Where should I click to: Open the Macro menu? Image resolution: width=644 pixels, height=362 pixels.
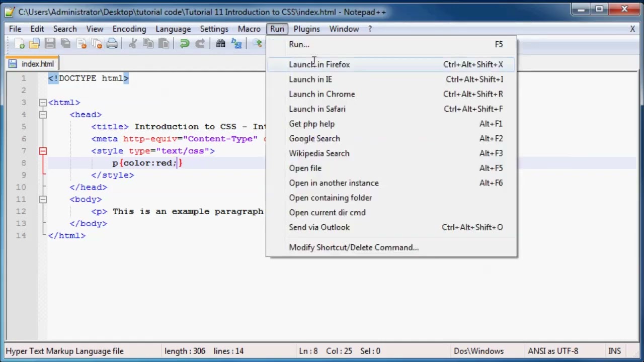pyautogui.click(x=249, y=29)
